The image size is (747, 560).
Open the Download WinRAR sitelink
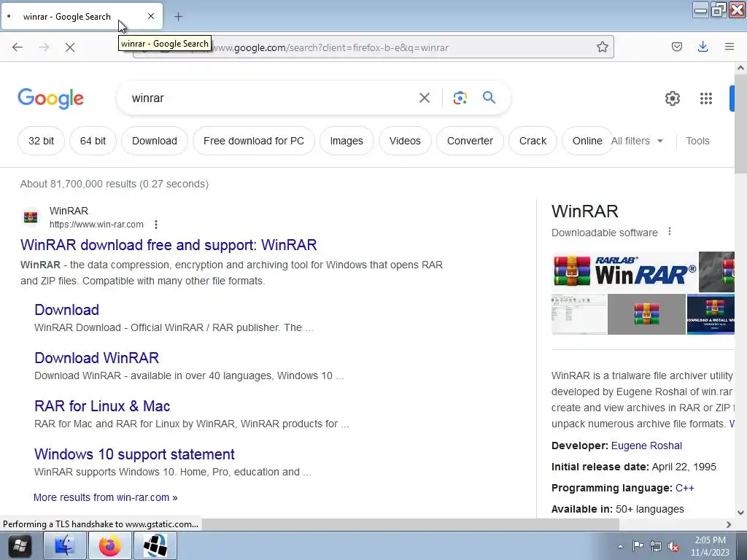[x=97, y=357]
